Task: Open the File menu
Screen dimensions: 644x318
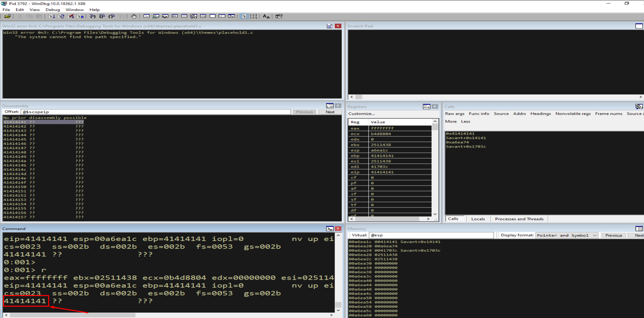Action: click(x=6, y=10)
